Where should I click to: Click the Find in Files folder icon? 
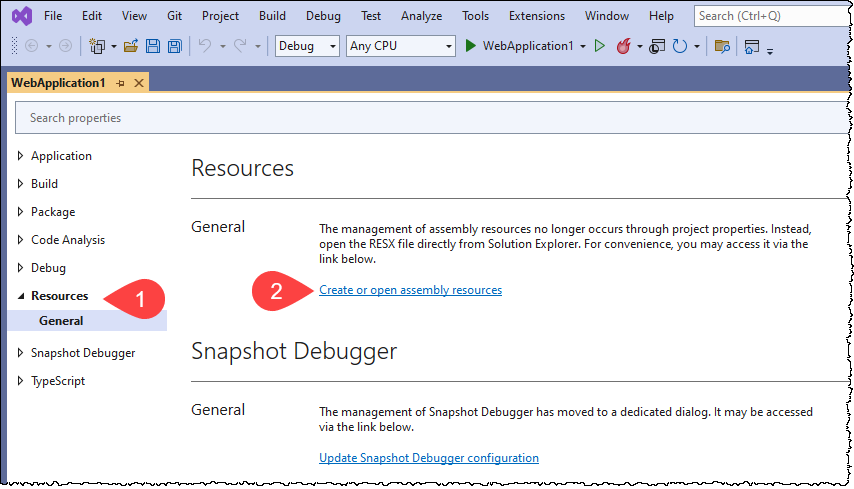click(x=722, y=46)
